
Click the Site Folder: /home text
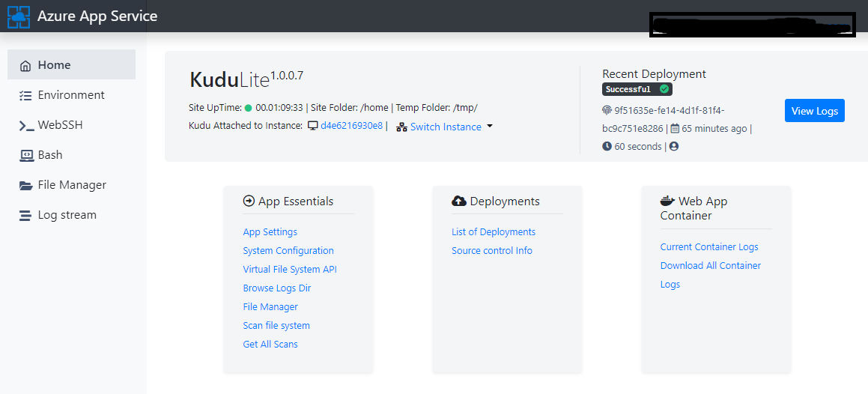349,108
